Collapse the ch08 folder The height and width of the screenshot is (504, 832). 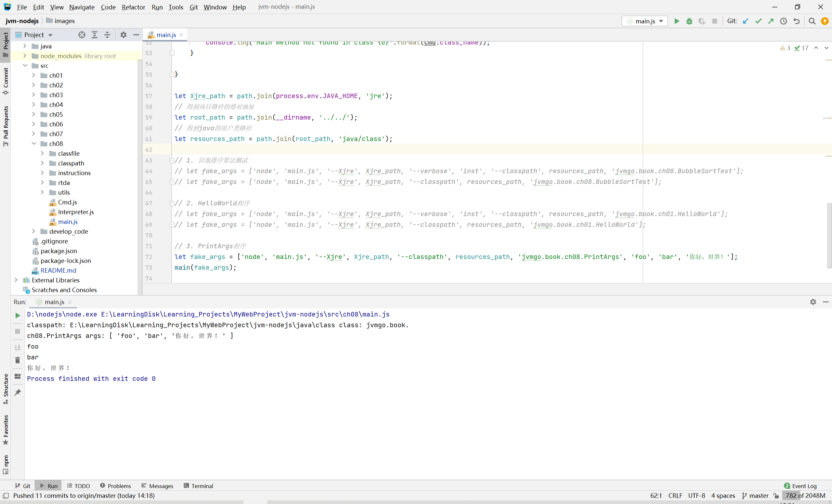34,144
